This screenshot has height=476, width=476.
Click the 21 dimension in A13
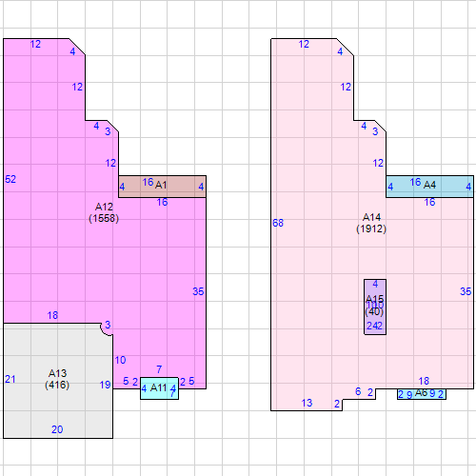(10, 379)
